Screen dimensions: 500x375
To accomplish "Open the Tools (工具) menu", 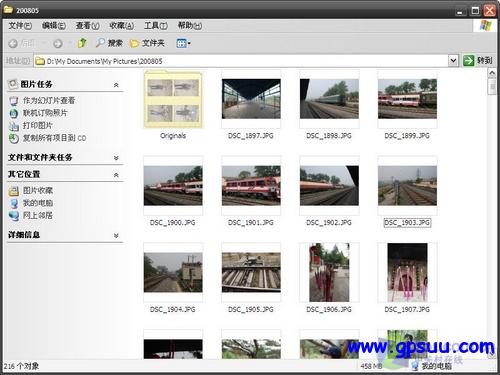I will (x=156, y=26).
